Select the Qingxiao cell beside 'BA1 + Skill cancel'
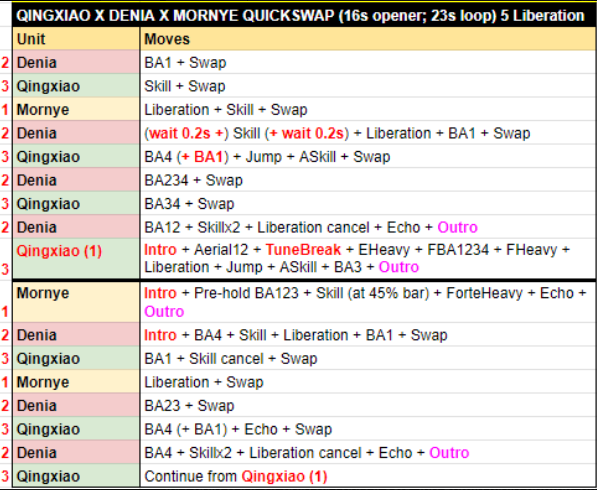The image size is (597, 490). pyautogui.click(x=76, y=358)
